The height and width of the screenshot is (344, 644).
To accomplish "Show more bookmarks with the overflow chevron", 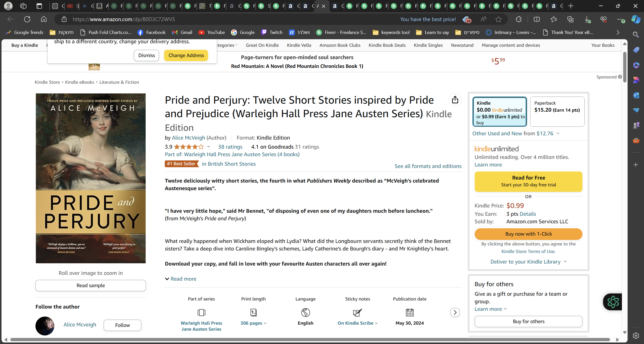I will tap(618, 32).
